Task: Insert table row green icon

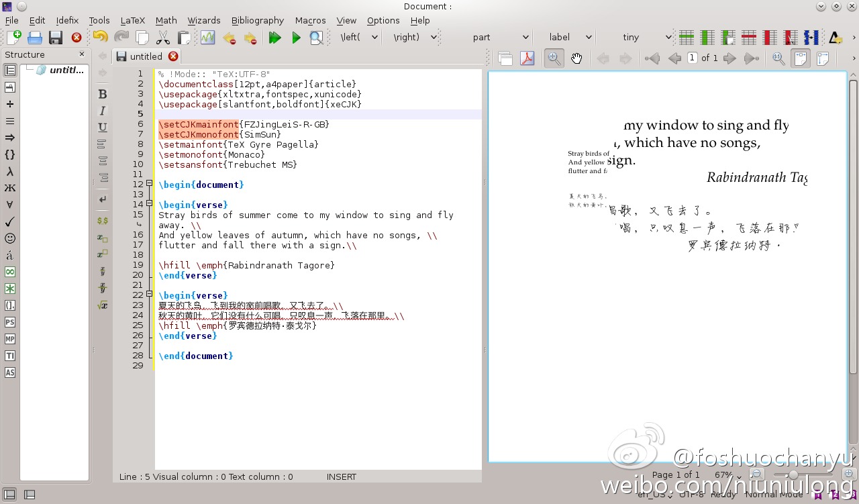Action: [x=686, y=38]
